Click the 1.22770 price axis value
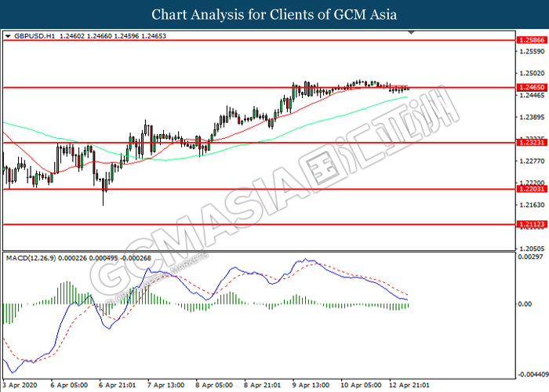Screen dimensions: 549x392 point(533,161)
